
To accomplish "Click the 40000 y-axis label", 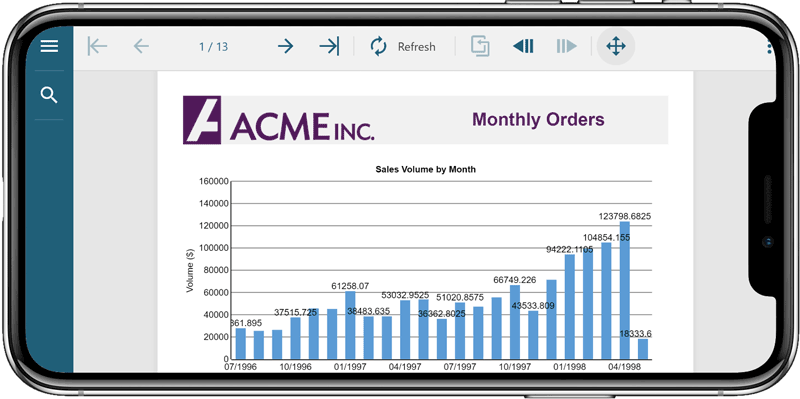I will [x=215, y=315].
